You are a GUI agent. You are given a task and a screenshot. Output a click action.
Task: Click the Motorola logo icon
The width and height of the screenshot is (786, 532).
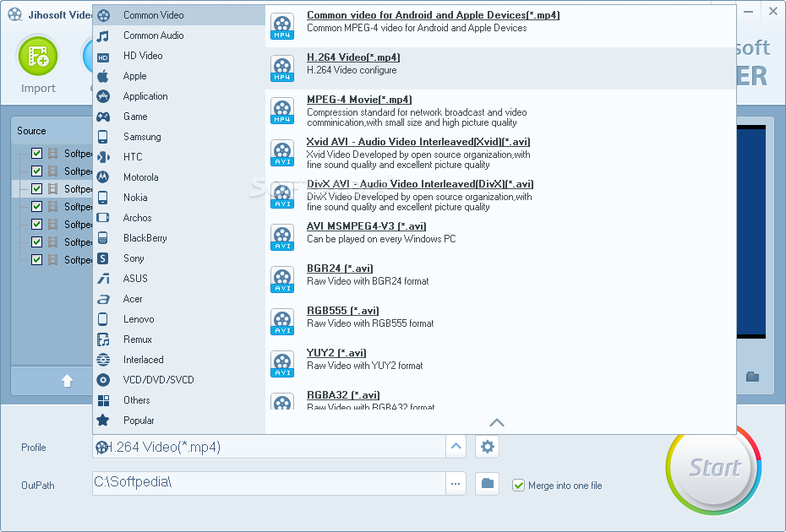(103, 177)
